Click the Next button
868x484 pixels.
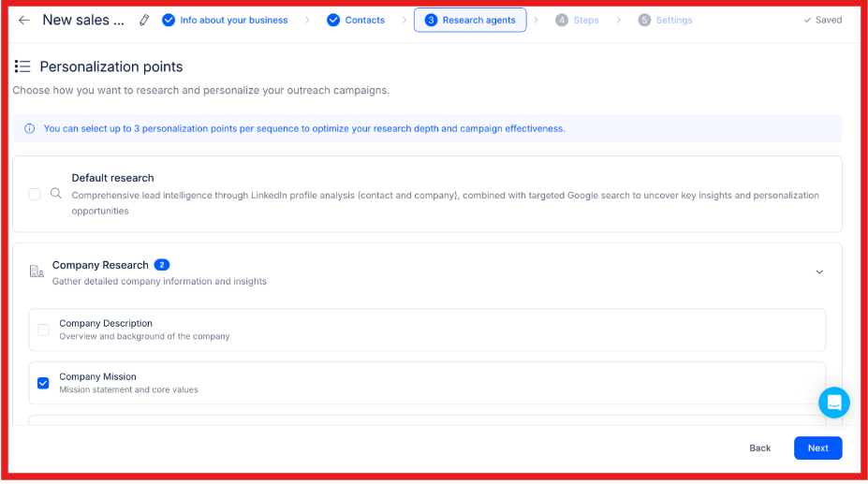click(x=817, y=448)
